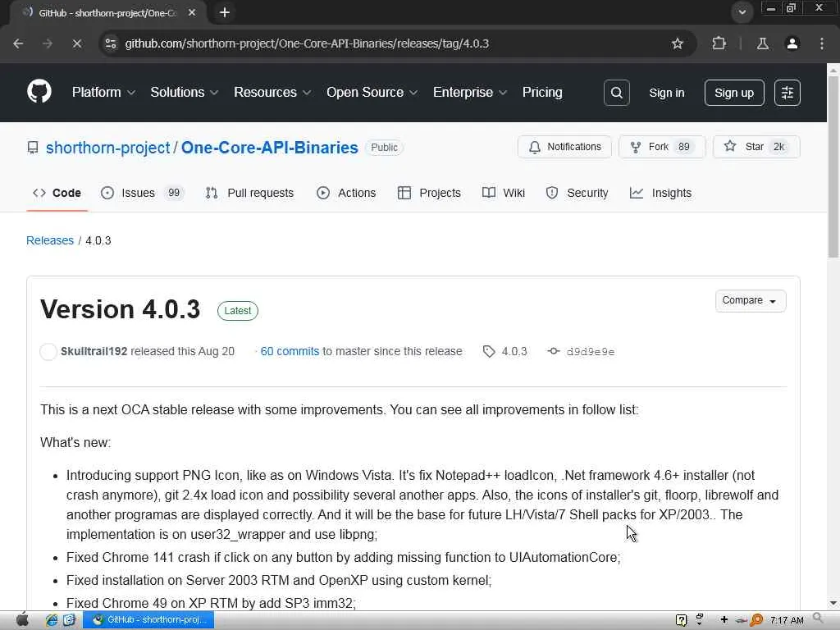Open the tab search dropdown arrow
This screenshot has height=630, width=840.
(742, 12)
